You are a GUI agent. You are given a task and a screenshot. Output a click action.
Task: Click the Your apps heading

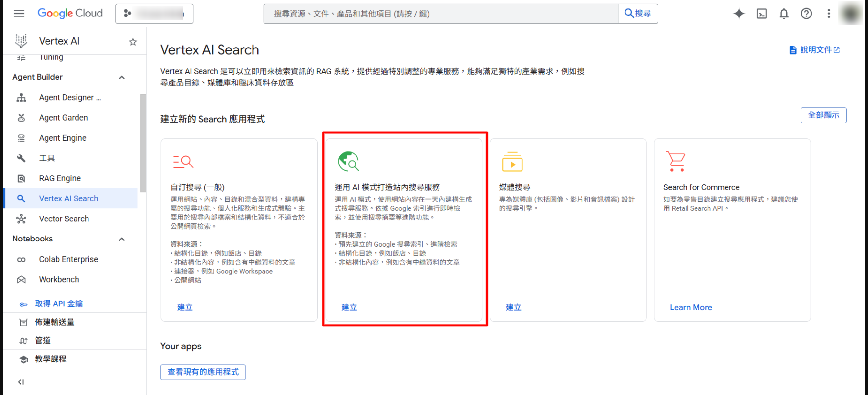(x=181, y=346)
